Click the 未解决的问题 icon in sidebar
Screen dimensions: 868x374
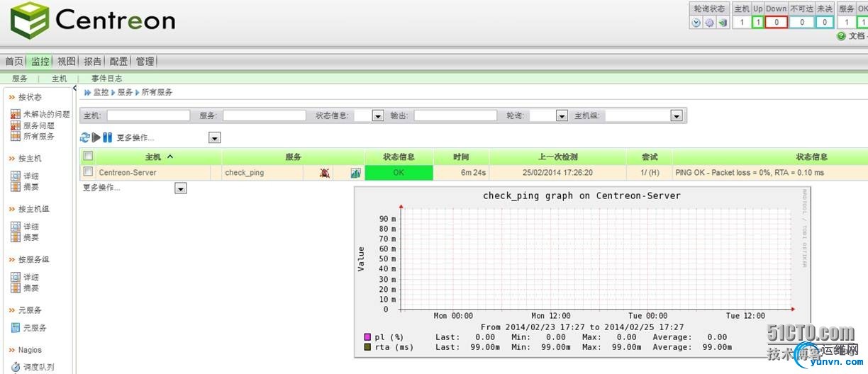point(16,114)
